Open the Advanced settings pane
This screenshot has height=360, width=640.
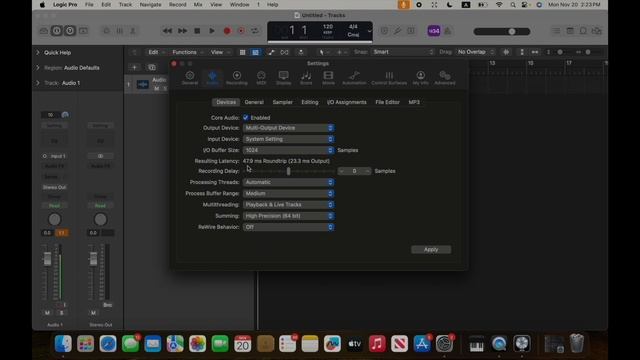(x=444, y=78)
